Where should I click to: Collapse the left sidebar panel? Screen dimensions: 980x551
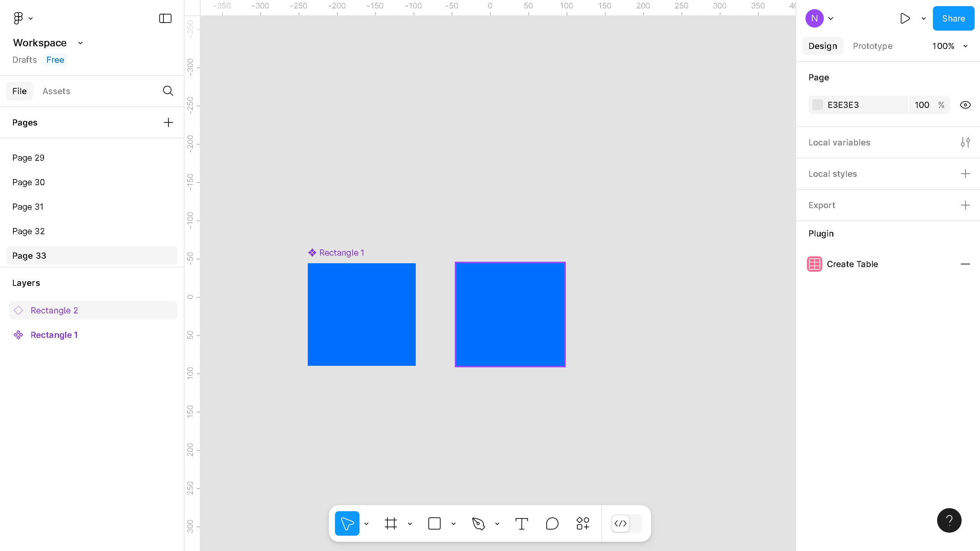165,18
